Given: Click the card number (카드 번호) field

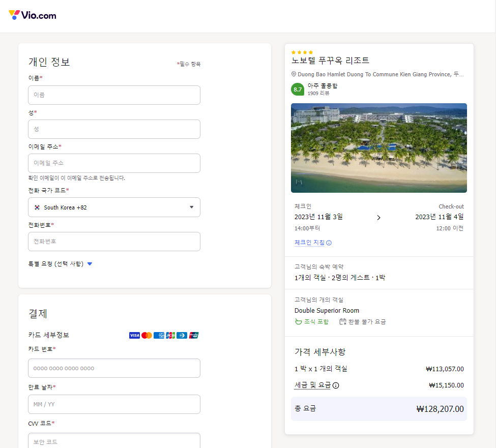Looking at the screenshot, I should point(114,368).
